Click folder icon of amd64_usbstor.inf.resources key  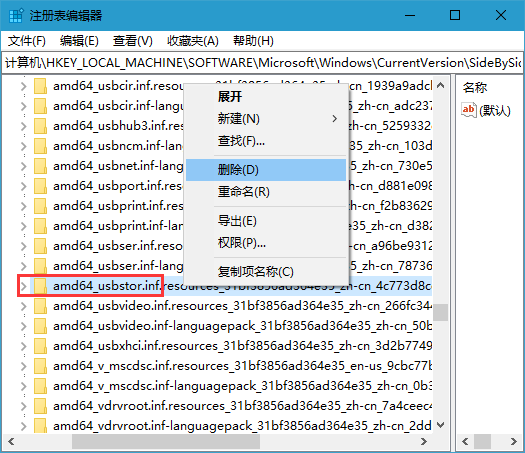40,286
